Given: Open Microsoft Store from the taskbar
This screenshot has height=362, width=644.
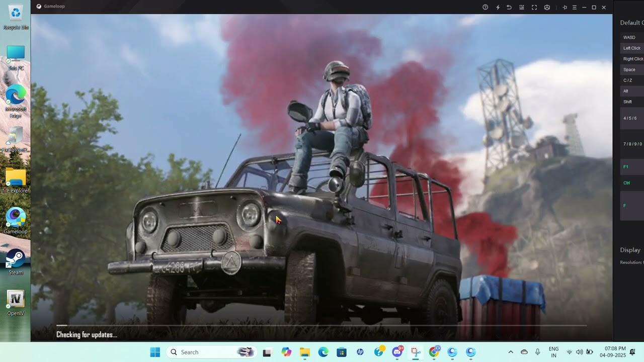Looking at the screenshot, I should point(342,352).
